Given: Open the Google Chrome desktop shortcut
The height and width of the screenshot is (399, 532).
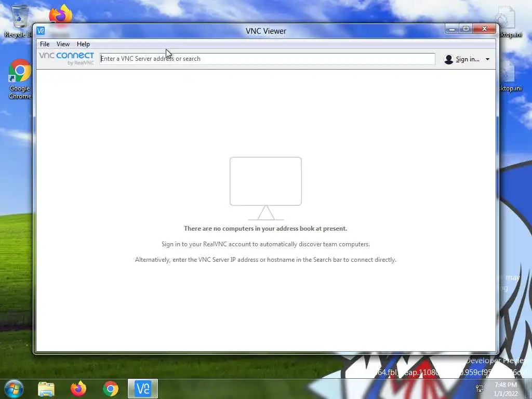Looking at the screenshot, I should point(20,79).
